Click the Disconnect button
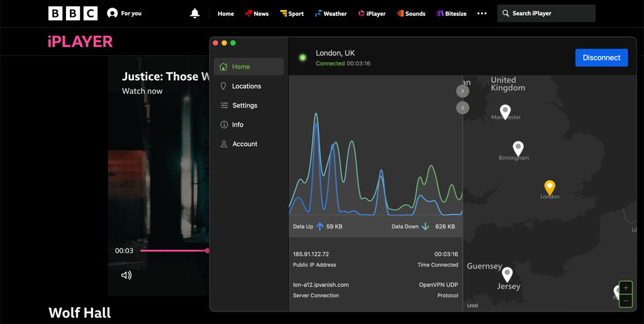This screenshot has height=324, width=644. pyautogui.click(x=601, y=57)
